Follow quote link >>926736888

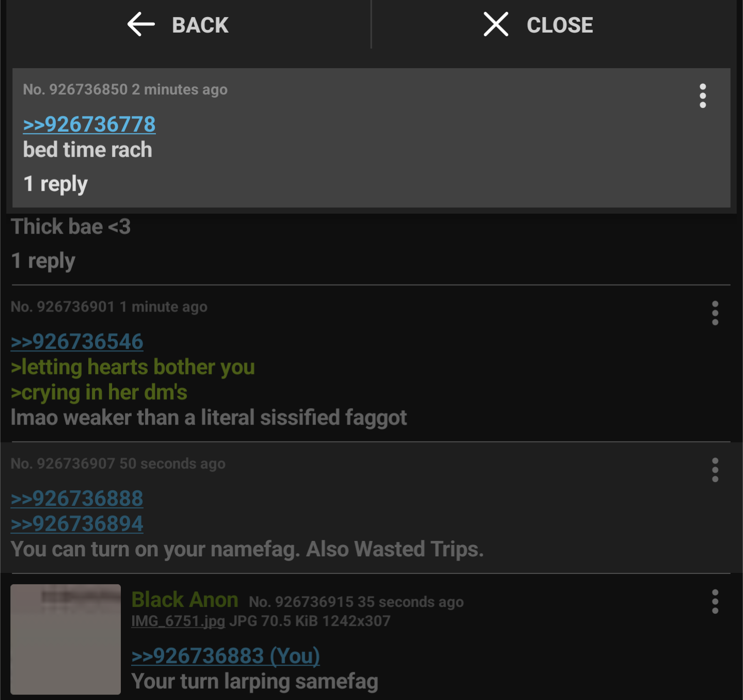(x=77, y=499)
